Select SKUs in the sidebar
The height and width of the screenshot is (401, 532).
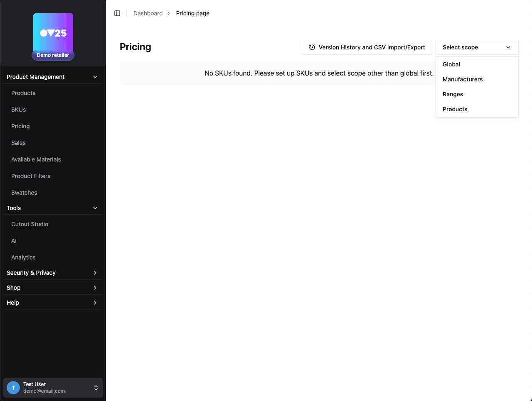click(18, 110)
